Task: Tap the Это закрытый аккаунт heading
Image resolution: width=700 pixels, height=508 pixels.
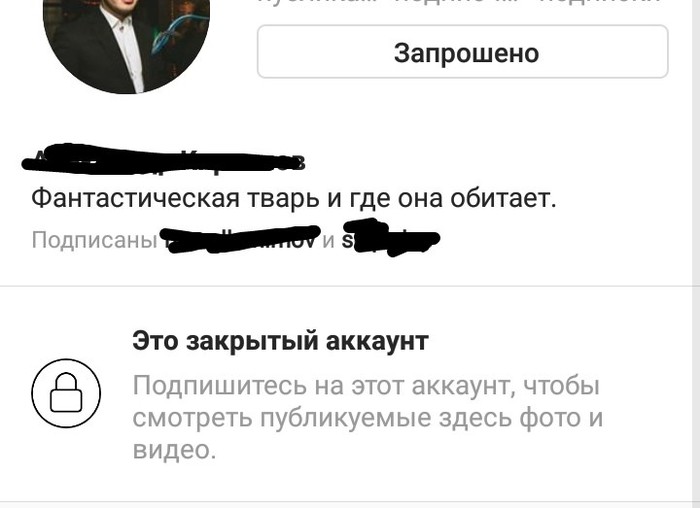Action: click(281, 341)
